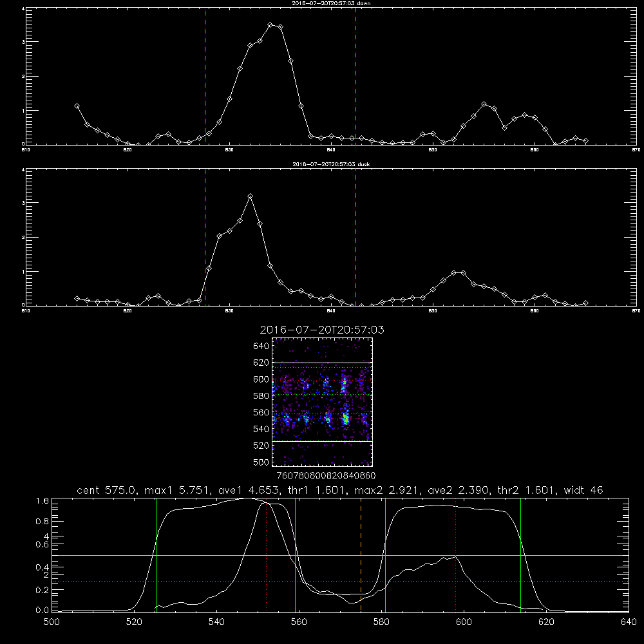Open the spectral image thumbnail
This screenshot has width=644, height=644.
(323, 402)
